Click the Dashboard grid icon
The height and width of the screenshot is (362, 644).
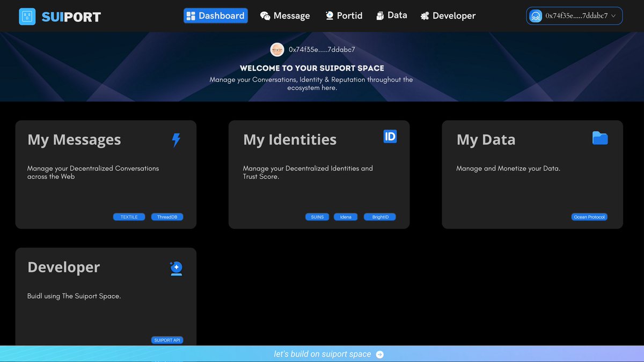(x=191, y=16)
